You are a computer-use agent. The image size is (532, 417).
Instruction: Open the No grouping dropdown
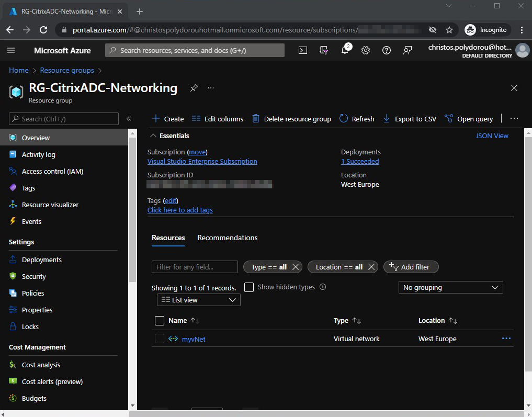pos(450,287)
